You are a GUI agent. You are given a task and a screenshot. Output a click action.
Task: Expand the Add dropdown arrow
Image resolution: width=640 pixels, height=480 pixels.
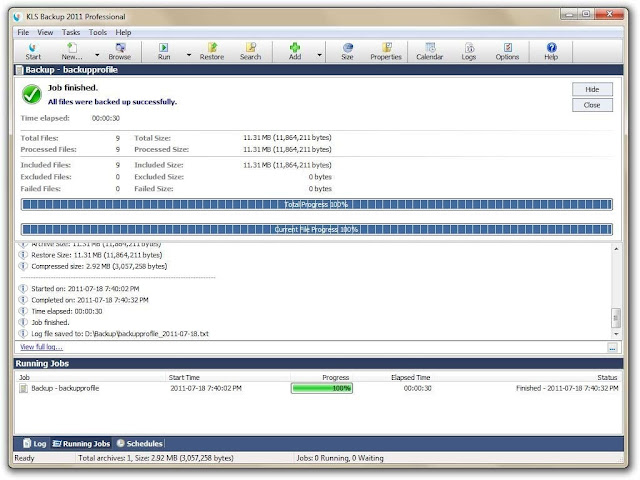[319, 54]
